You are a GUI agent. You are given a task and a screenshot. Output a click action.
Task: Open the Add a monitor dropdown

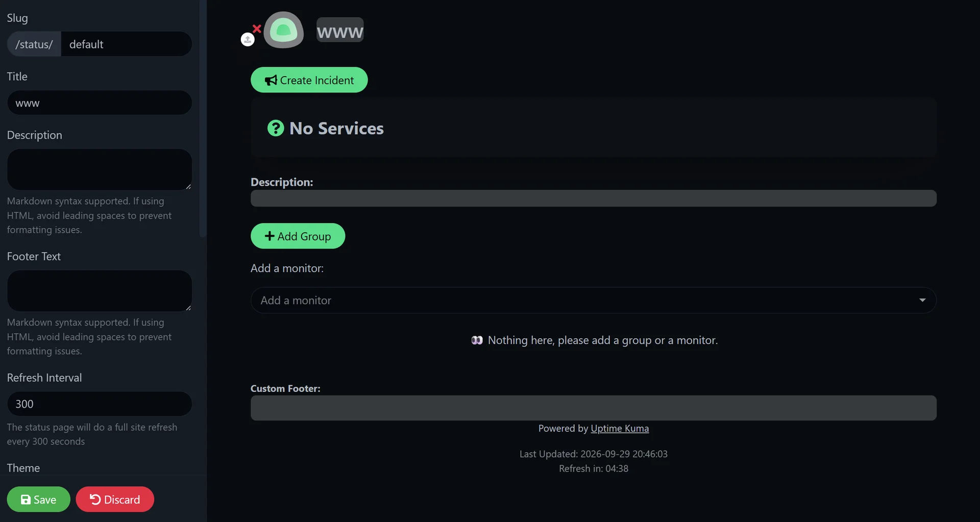point(593,301)
